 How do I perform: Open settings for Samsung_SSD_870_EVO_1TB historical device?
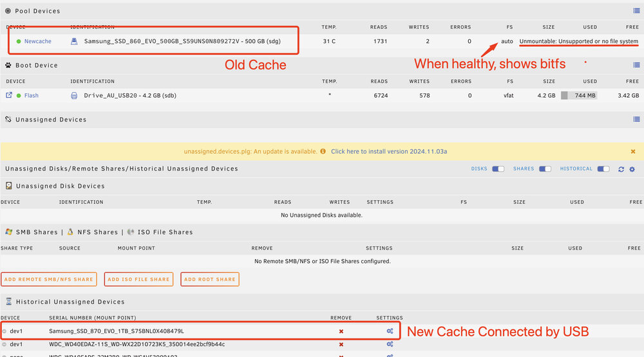390,331
